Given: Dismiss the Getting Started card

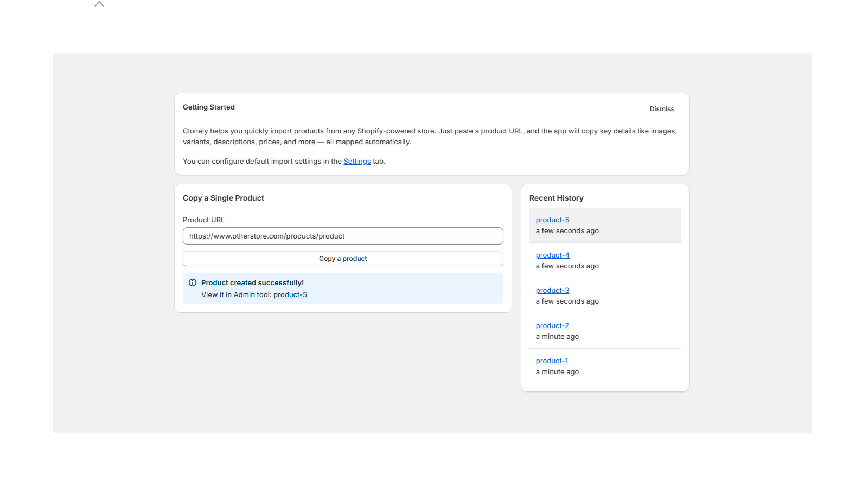Looking at the screenshot, I should [x=662, y=109].
